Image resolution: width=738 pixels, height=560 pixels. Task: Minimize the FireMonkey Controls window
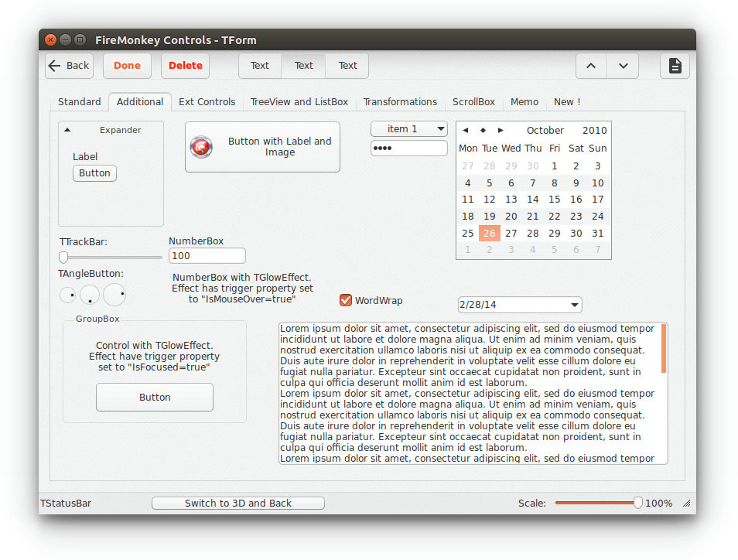coord(66,40)
